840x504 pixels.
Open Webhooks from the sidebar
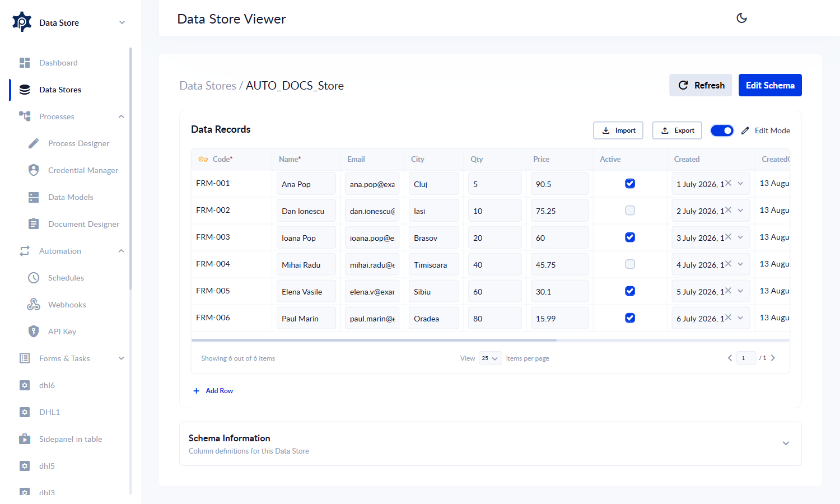(x=67, y=305)
